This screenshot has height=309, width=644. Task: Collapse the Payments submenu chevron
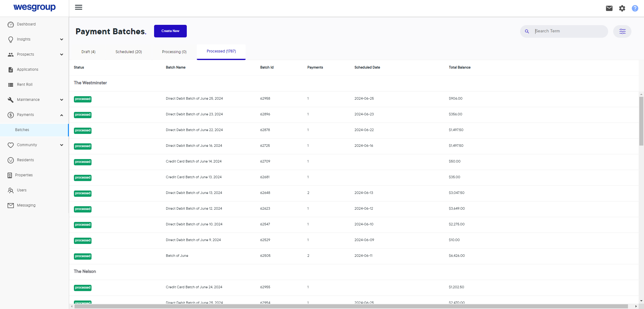(62, 115)
